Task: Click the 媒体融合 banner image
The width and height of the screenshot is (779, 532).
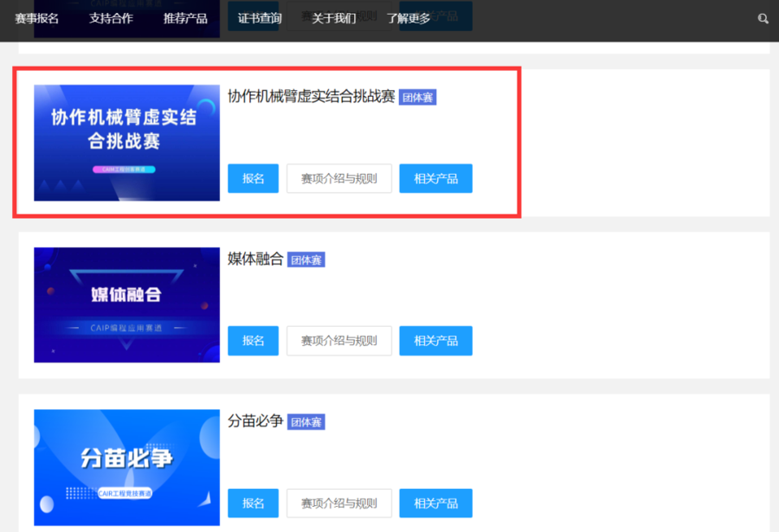Action: click(x=126, y=304)
